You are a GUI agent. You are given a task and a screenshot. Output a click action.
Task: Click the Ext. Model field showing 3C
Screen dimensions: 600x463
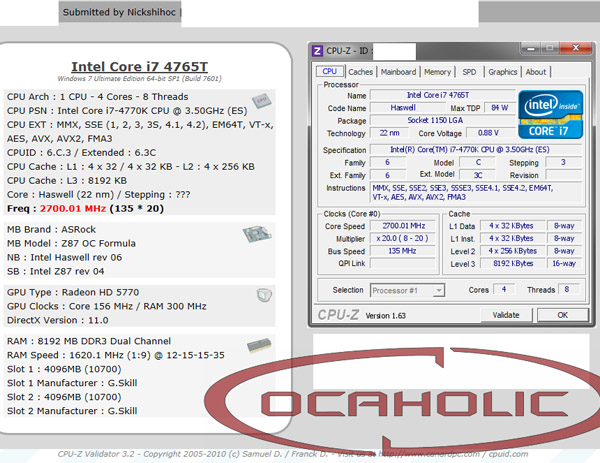pos(478,175)
